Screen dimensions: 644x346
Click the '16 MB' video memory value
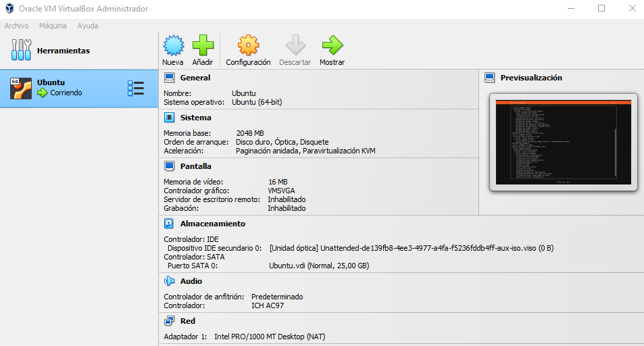278,182
